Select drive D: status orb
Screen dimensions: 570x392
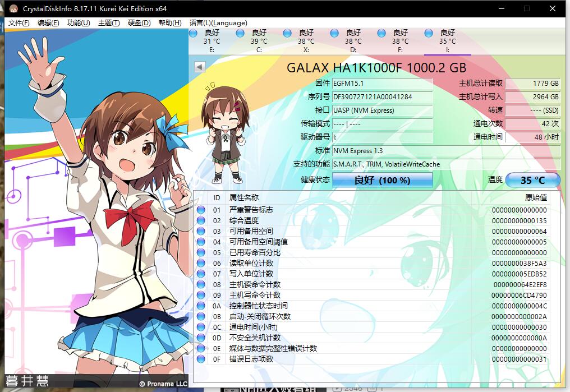tap(334, 34)
